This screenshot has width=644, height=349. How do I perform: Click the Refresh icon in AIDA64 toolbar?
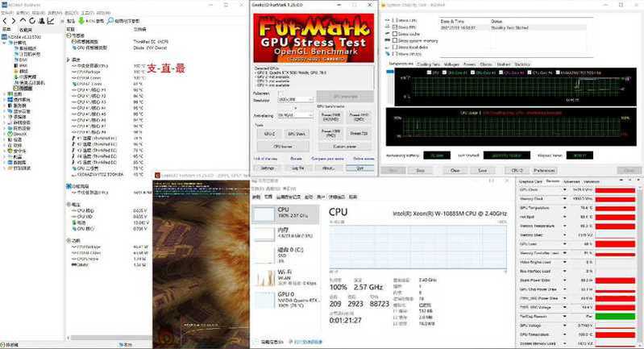pos(32,20)
